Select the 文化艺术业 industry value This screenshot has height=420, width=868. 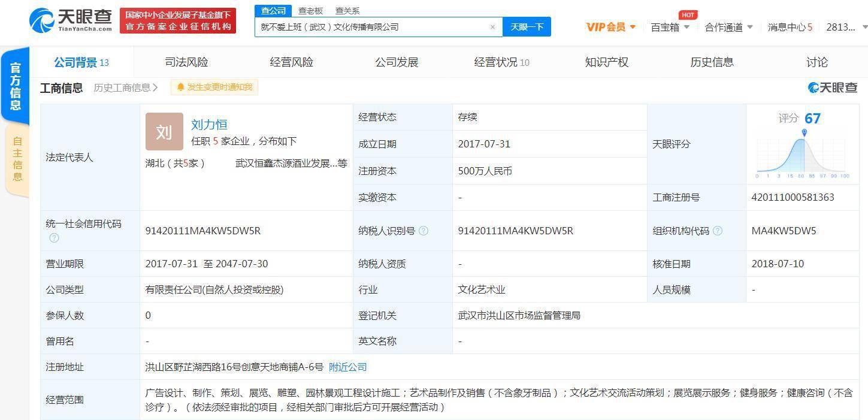482,289
